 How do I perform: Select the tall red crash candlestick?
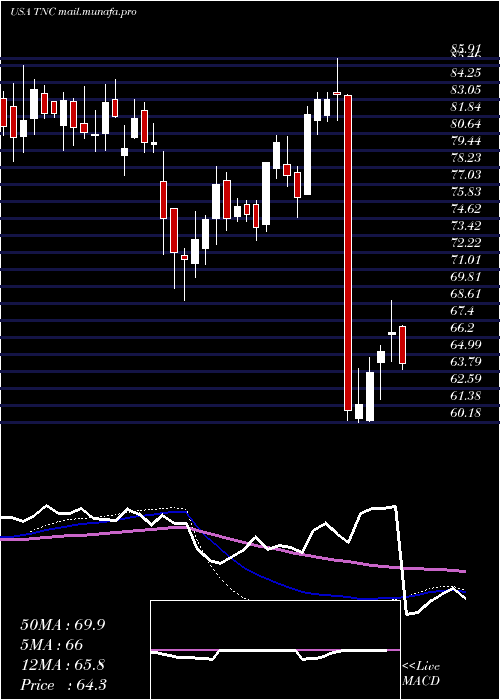(348, 253)
